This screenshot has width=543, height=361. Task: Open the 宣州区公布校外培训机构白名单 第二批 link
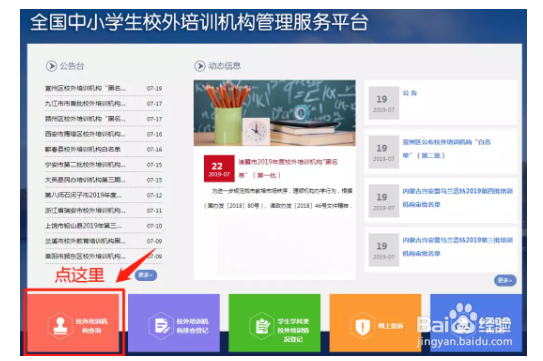pos(446,149)
